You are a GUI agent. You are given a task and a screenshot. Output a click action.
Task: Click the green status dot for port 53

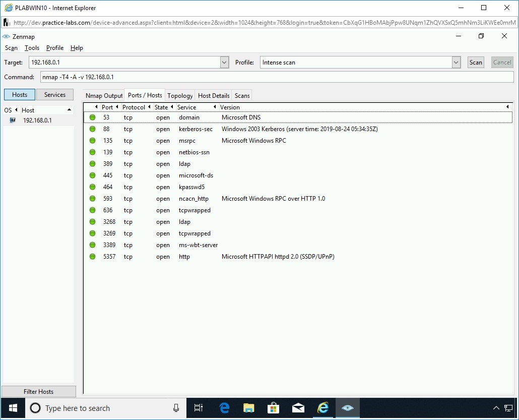pyautogui.click(x=92, y=117)
